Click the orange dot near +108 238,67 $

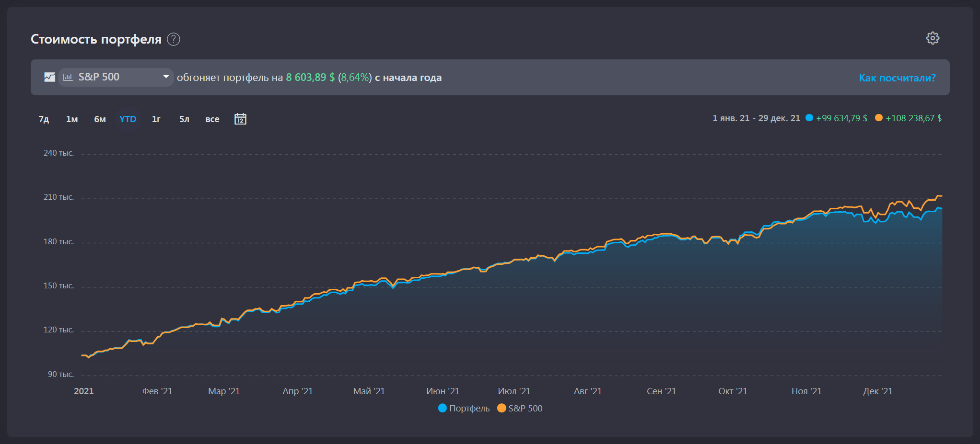pos(878,118)
